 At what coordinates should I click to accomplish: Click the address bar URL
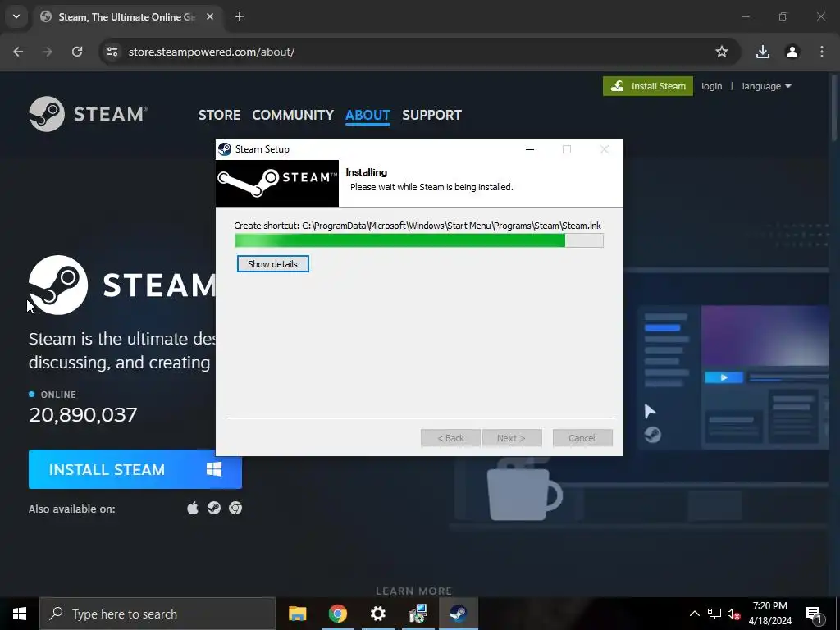click(212, 52)
